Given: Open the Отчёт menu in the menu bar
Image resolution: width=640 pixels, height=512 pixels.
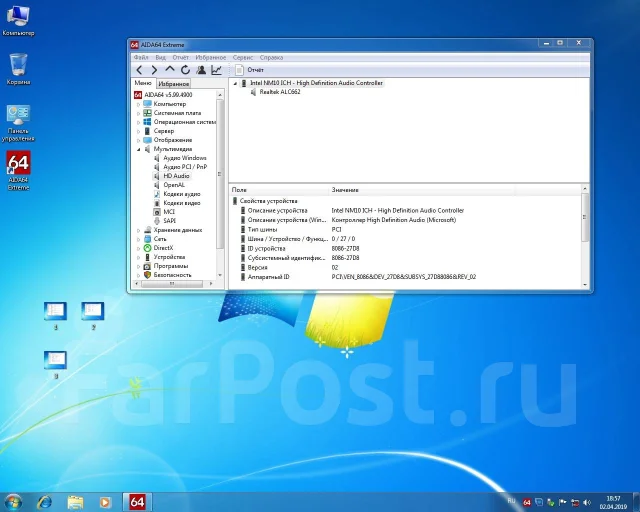Looking at the screenshot, I should click(180, 58).
